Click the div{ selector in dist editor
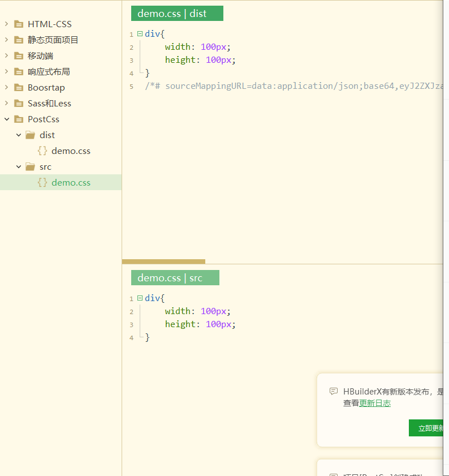This screenshot has width=449, height=476. (x=154, y=34)
